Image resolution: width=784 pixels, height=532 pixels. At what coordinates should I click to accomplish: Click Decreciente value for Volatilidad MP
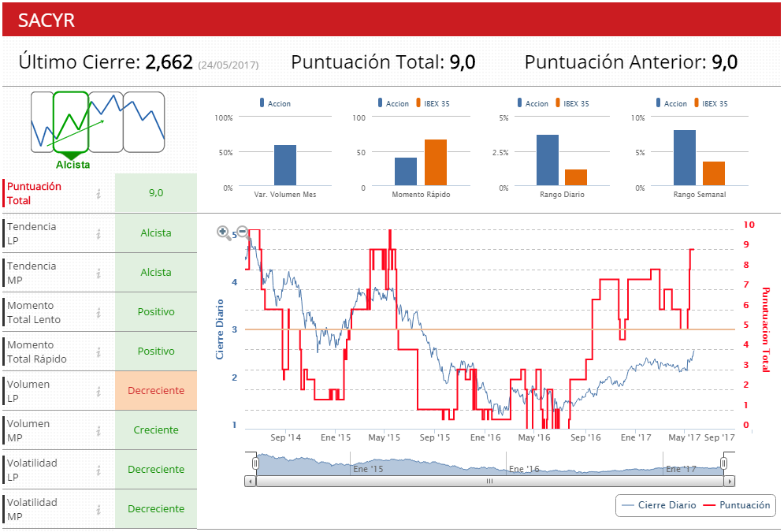point(156,509)
